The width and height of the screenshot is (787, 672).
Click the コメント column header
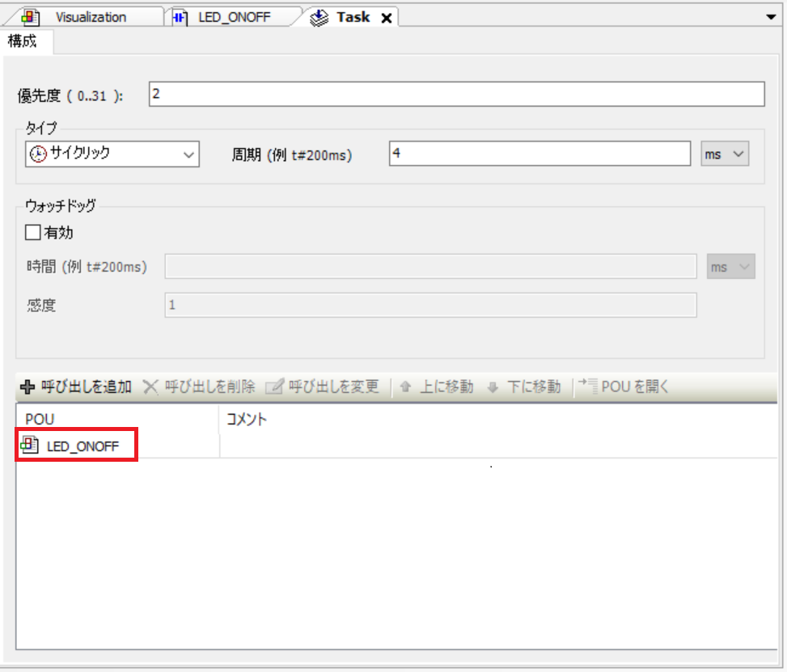pos(247,419)
